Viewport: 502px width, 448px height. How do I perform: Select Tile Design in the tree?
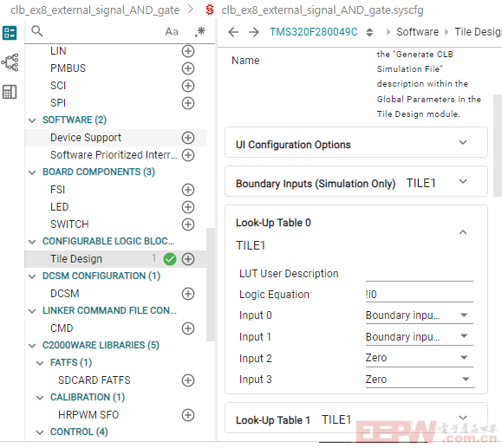click(x=76, y=259)
